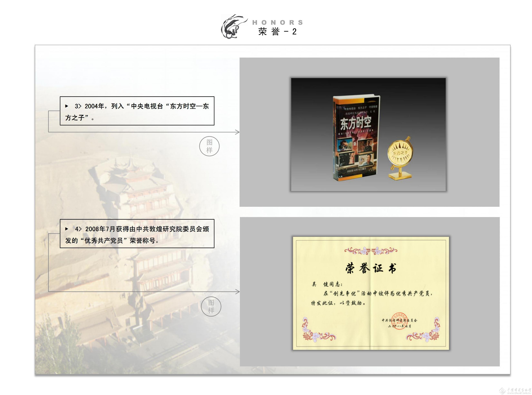Click the 特发此证，以资鼓励 line
This screenshot has height=395, width=532.
click(338, 303)
